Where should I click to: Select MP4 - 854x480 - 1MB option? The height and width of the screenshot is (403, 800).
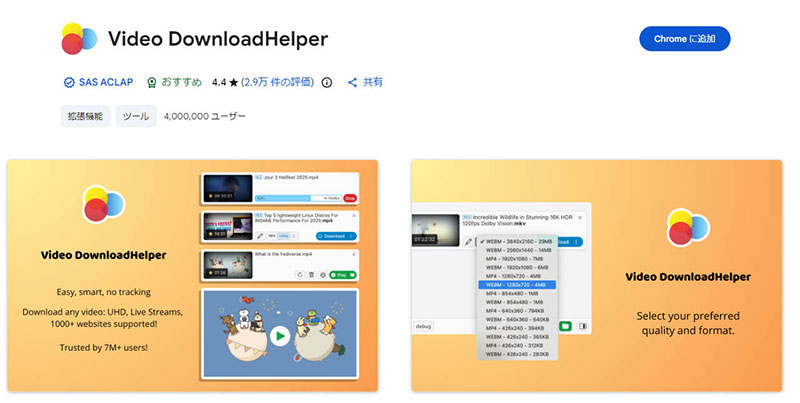(517, 293)
